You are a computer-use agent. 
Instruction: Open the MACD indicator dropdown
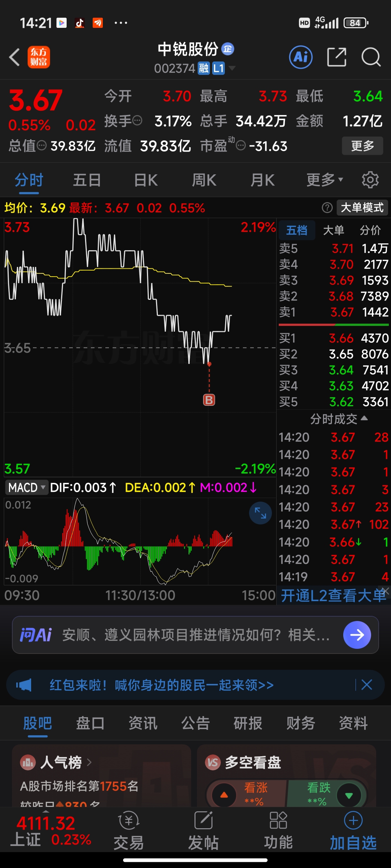(x=26, y=487)
